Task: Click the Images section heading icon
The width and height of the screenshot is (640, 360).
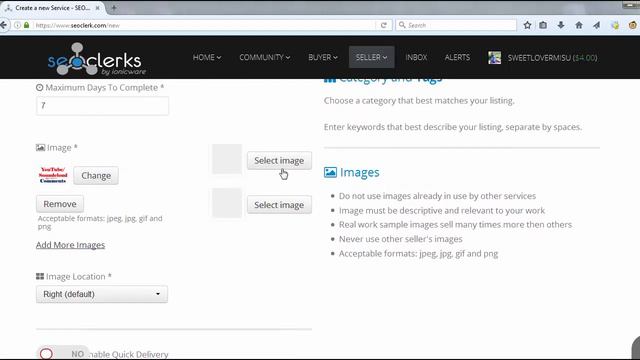Action: (x=330, y=172)
